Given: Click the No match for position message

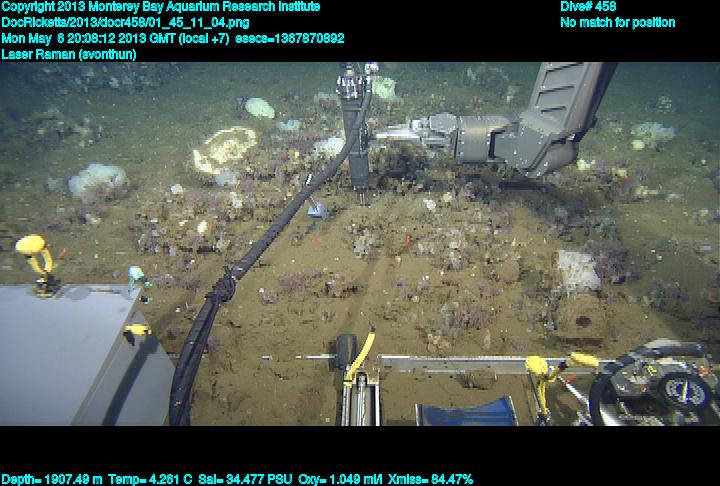Looking at the screenshot, I should pos(617,23).
